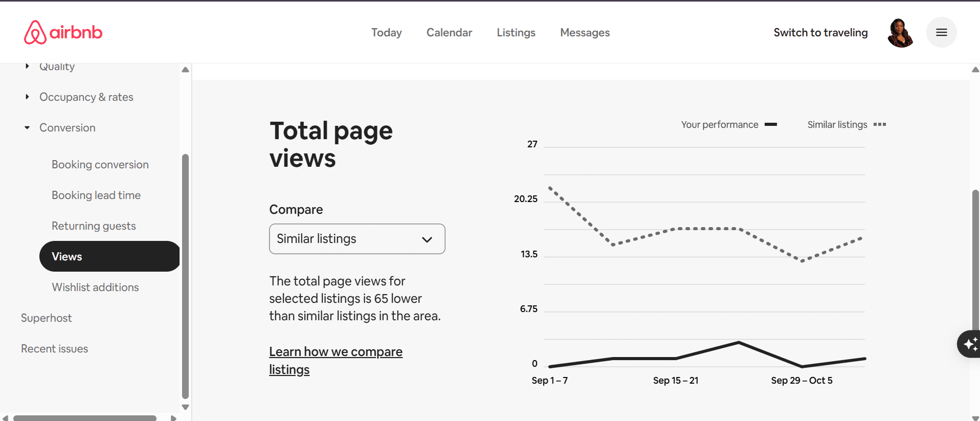Click the sidebar horizontal scrollbar thumb

click(85, 418)
